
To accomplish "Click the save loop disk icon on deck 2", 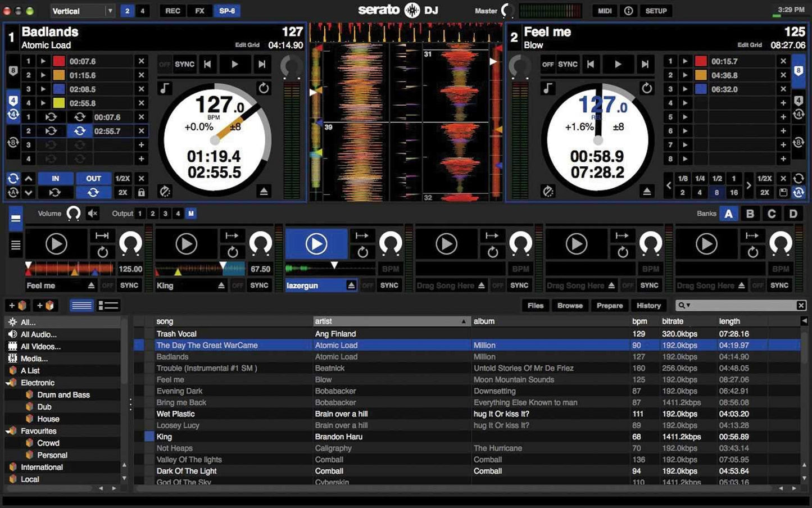I will coord(783,192).
